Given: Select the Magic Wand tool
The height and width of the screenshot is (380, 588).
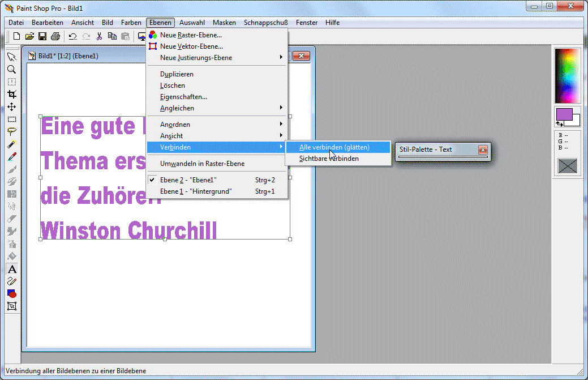Looking at the screenshot, I should coord(12,144).
